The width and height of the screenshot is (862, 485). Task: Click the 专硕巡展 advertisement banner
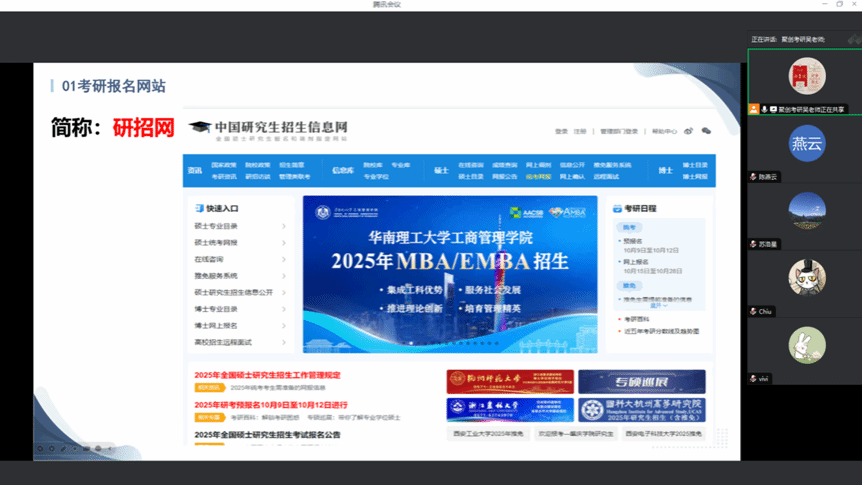point(641,381)
